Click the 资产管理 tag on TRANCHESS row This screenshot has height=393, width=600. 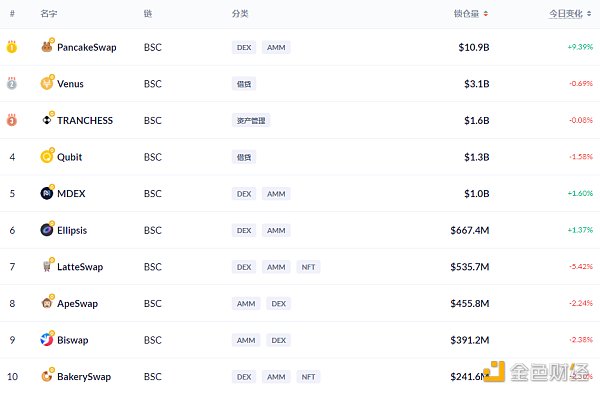pyautogui.click(x=251, y=121)
